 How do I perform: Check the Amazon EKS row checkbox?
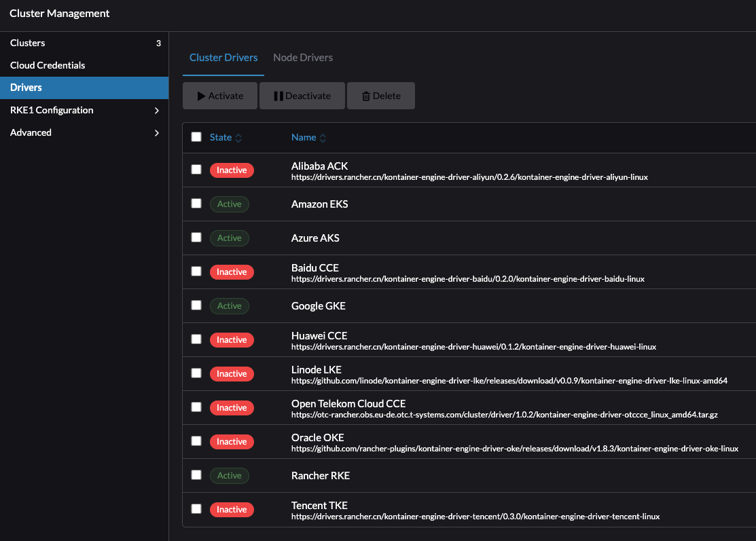(196, 203)
